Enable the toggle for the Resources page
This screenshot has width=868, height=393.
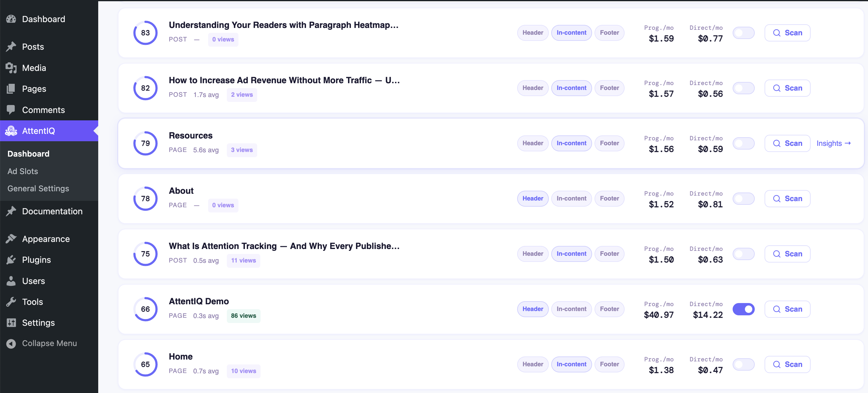743,143
